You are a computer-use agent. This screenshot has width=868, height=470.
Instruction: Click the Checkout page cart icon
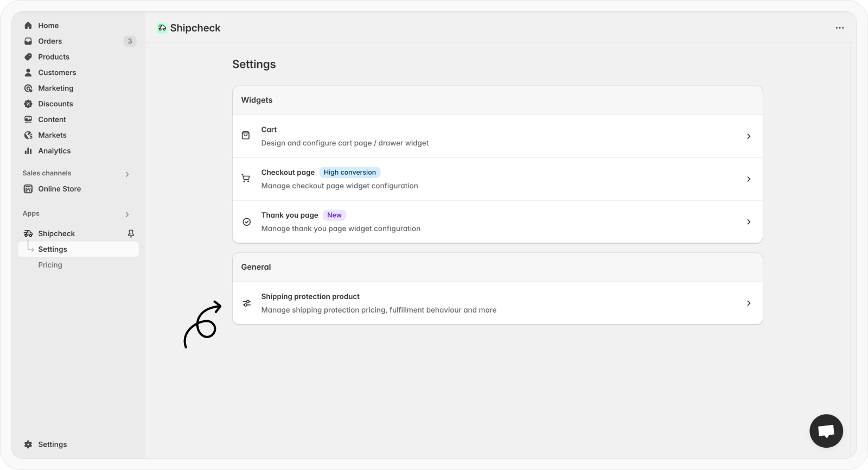pos(246,179)
